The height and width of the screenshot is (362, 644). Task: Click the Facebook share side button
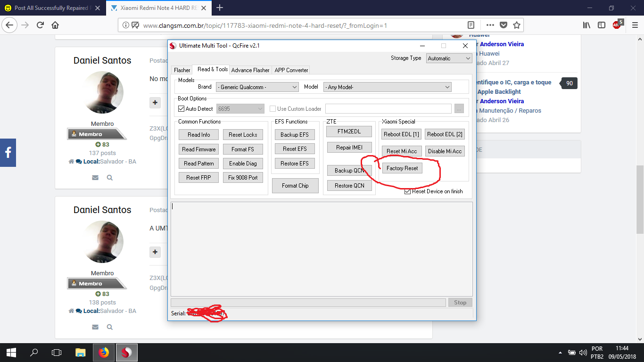[x=8, y=153]
